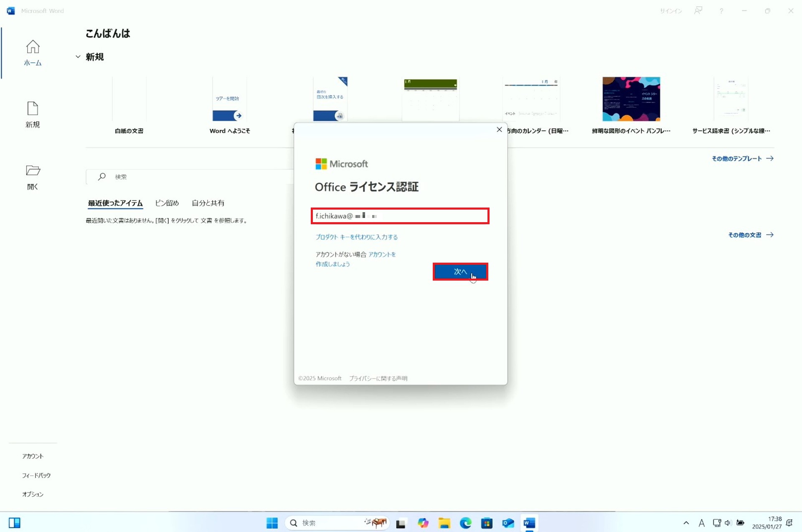Open Task View icon in taskbar
The height and width of the screenshot is (532, 802).
coord(401,523)
